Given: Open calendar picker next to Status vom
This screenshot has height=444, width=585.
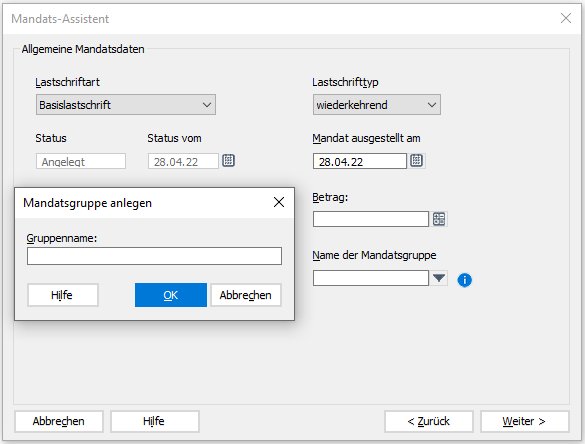Looking at the screenshot, I should (228, 161).
